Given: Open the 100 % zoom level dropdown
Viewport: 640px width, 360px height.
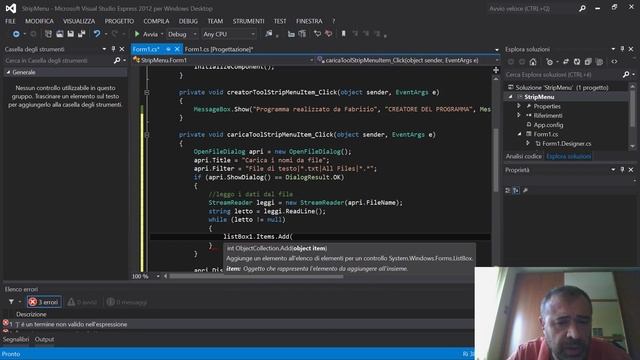Looking at the screenshot, I should pos(158,276).
